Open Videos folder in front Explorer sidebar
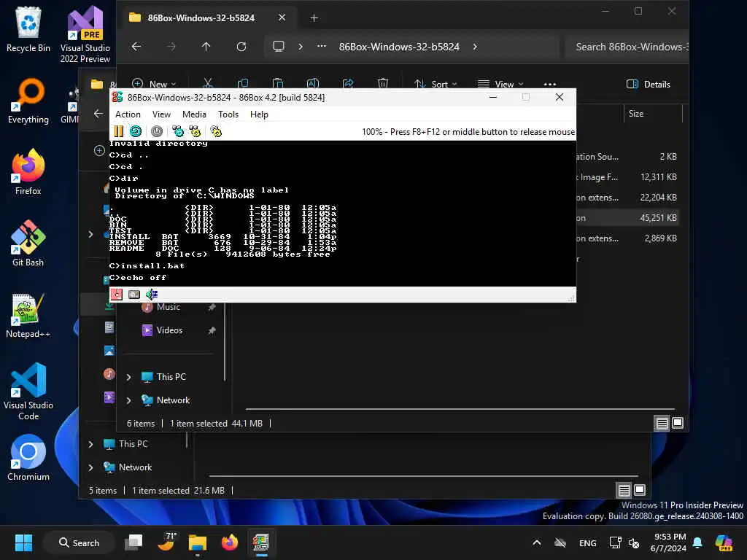The width and height of the screenshot is (747, 560). point(169,330)
